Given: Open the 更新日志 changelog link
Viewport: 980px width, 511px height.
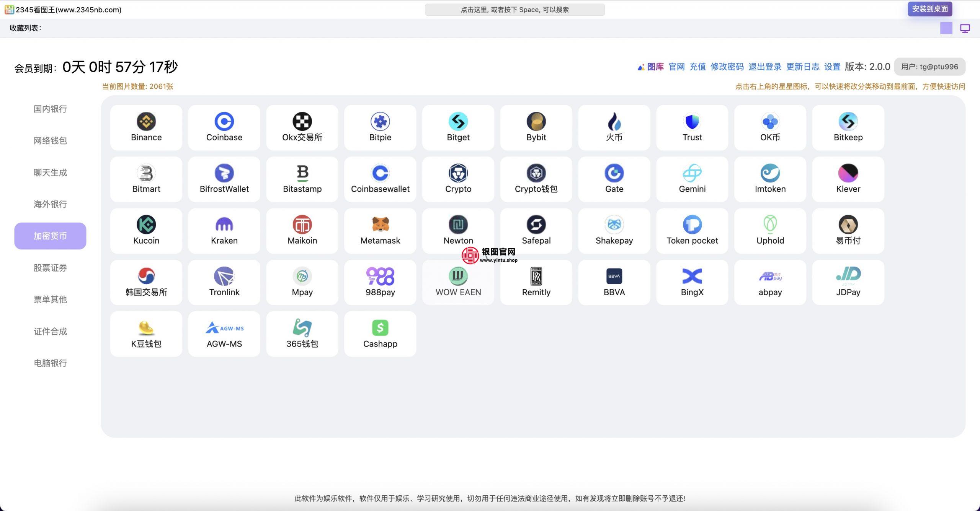Looking at the screenshot, I should (803, 67).
